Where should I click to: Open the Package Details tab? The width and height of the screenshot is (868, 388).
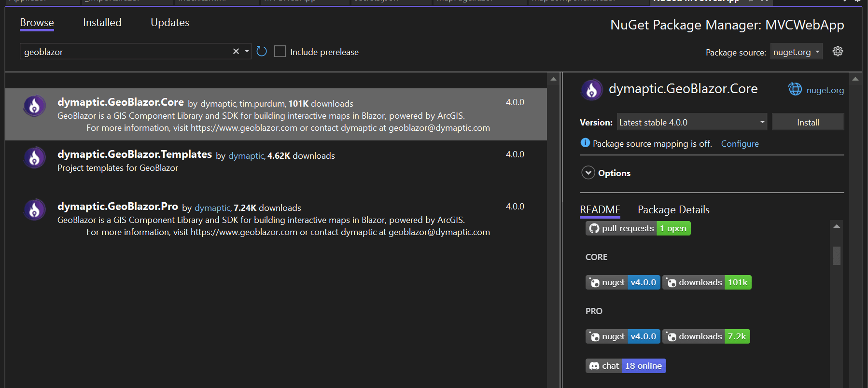coord(673,210)
